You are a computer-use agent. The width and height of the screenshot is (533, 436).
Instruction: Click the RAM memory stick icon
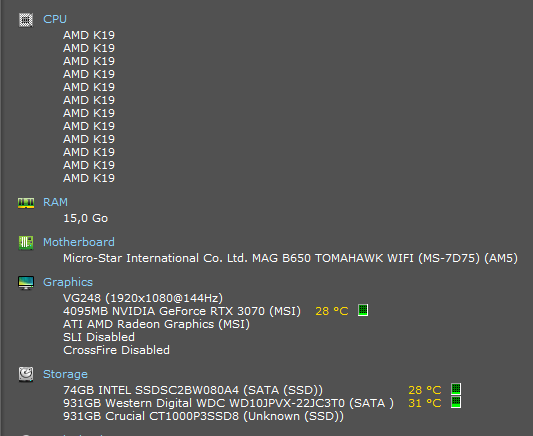(26, 203)
